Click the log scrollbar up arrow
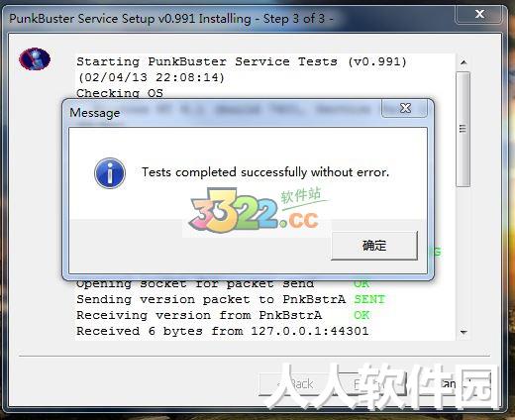 tap(463, 62)
